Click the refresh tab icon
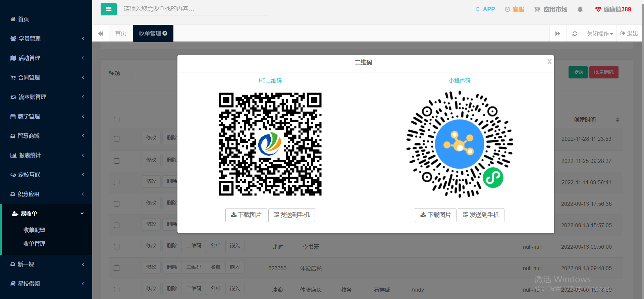Screen dimensions: 644x299 (575, 34)
